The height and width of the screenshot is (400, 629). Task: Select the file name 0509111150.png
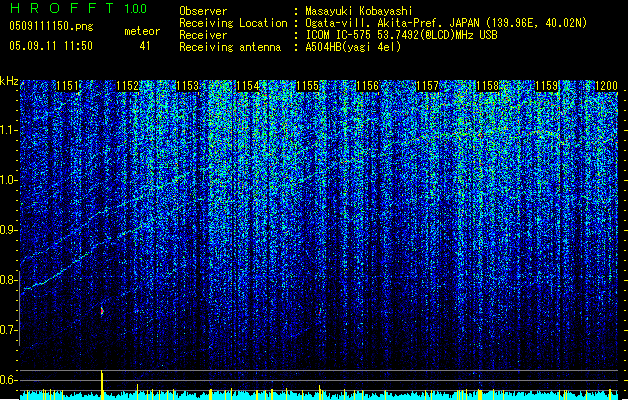[x=51, y=26]
